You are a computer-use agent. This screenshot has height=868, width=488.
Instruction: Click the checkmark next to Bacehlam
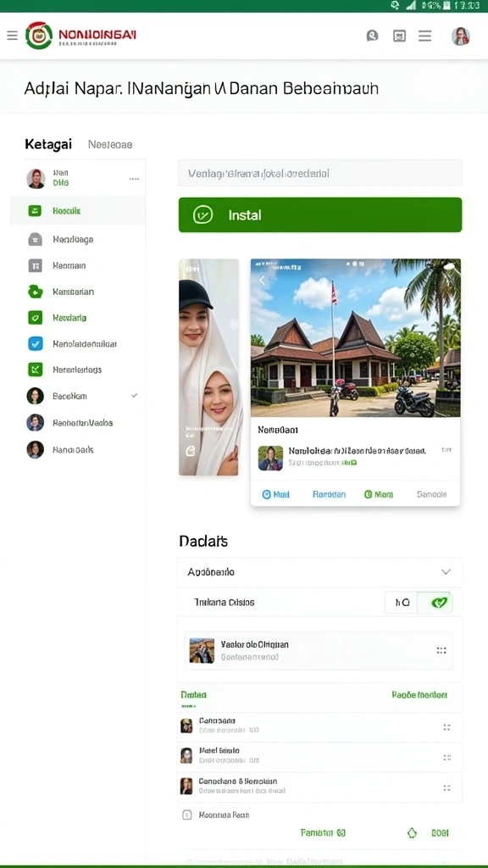[x=134, y=396]
